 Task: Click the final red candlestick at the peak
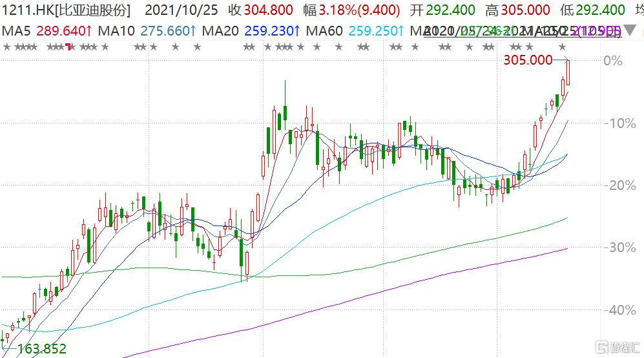pos(568,73)
